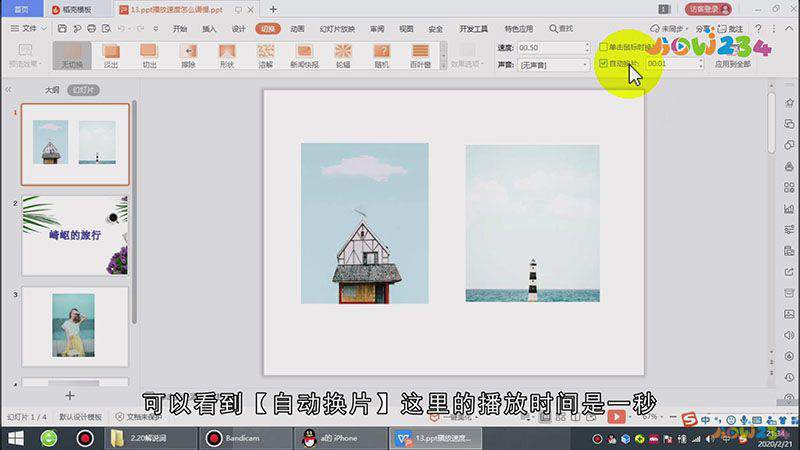800x450 pixels.
Task: Select slide 3 thumbnail with woman photo
Action: tap(75, 326)
